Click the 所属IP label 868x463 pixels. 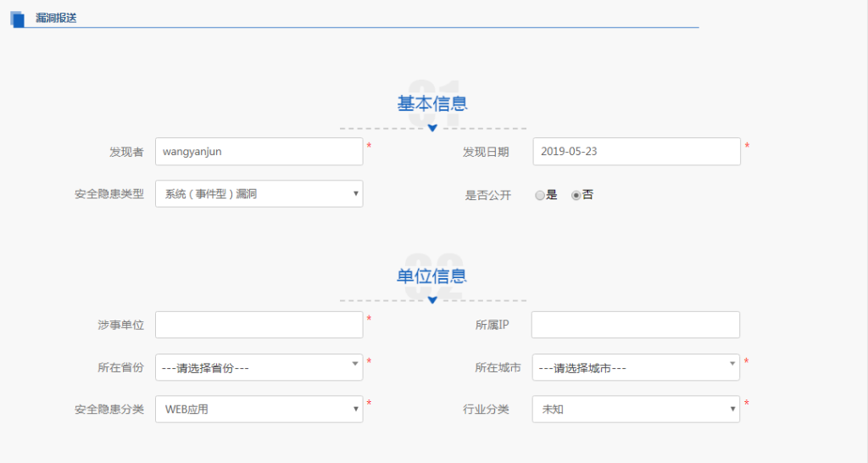[492, 325]
